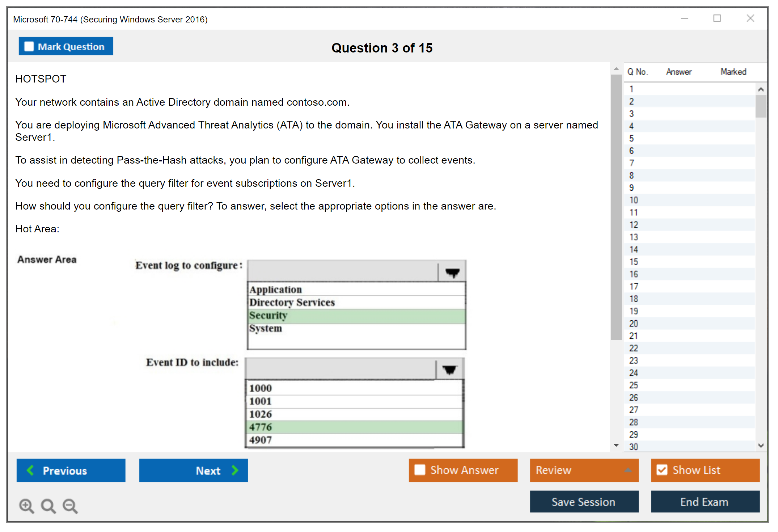Image resolution: width=778 pixels, height=532 pixels.
Task: Click question pane scroll-down arrow
Action: [x=616, y=445]
